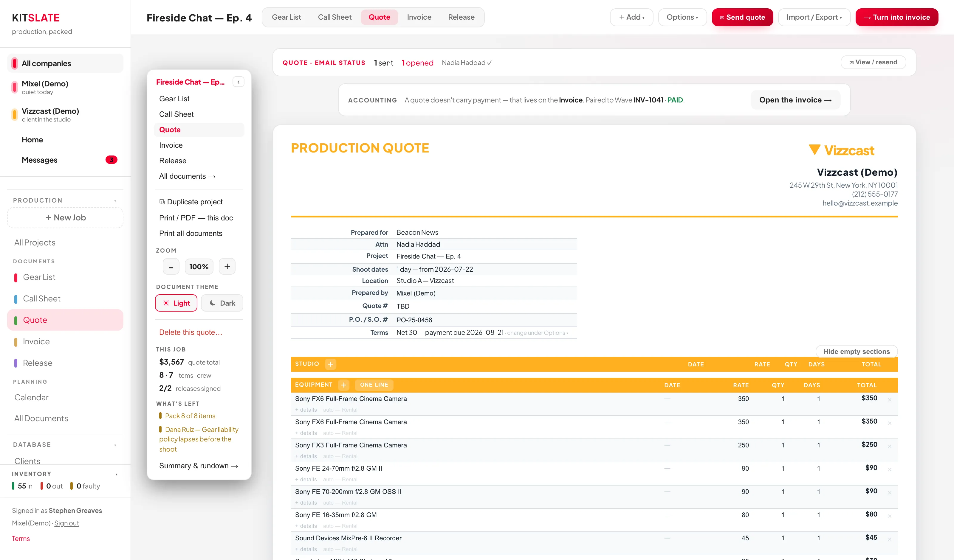Click the TBD quote number value

[403, 306]
